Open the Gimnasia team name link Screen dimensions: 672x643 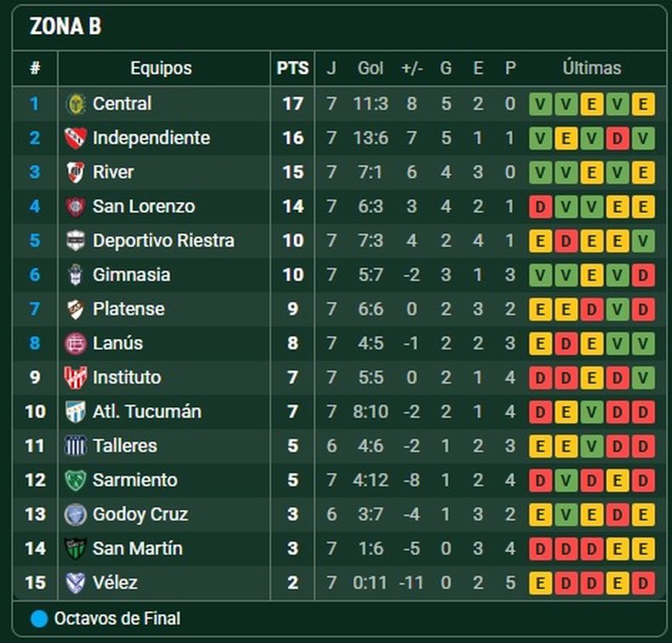click(x=131, y=275)
